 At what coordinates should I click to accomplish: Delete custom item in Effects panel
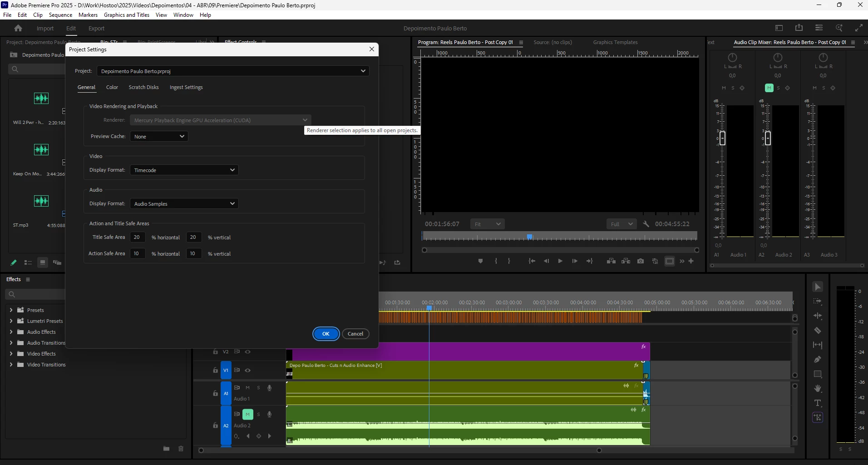click(x=181, y=449)
